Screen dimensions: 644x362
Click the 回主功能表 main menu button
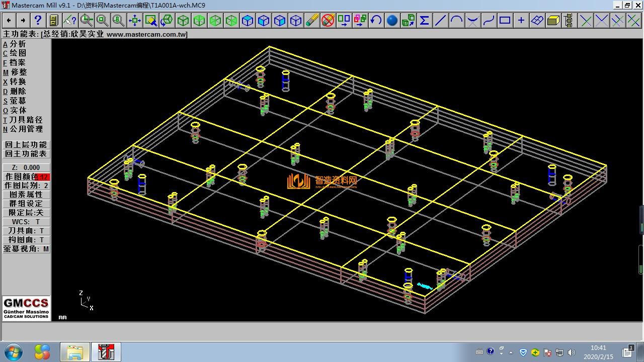pos(26,154)
